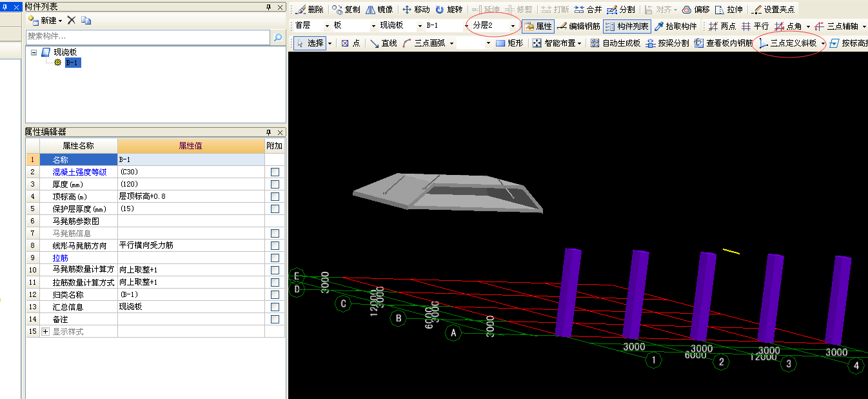Check 附加 box for 保护层厚度(mm)
This screenshot has width=868, height=399.
tap(275, 209)
